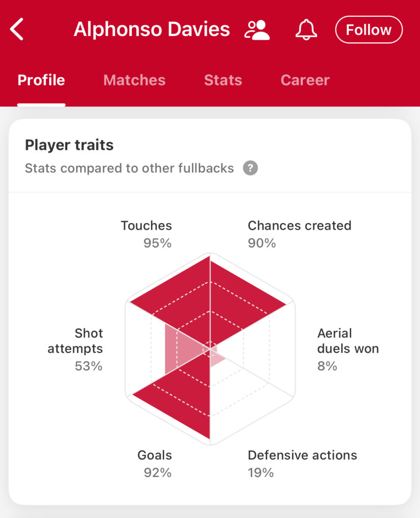
Task: Tap the Chances created 90% label
Action: [x=300, y=234]
